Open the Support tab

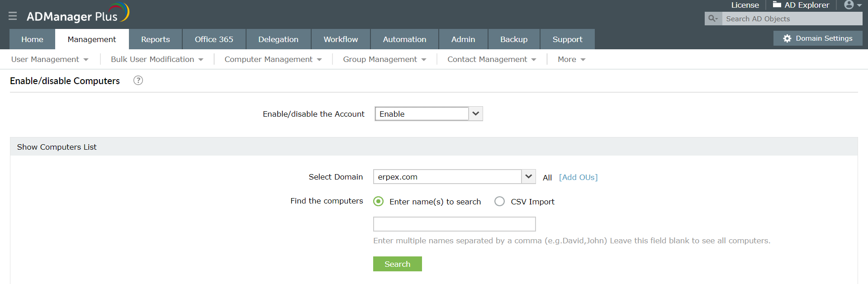[x=567, y=39]
